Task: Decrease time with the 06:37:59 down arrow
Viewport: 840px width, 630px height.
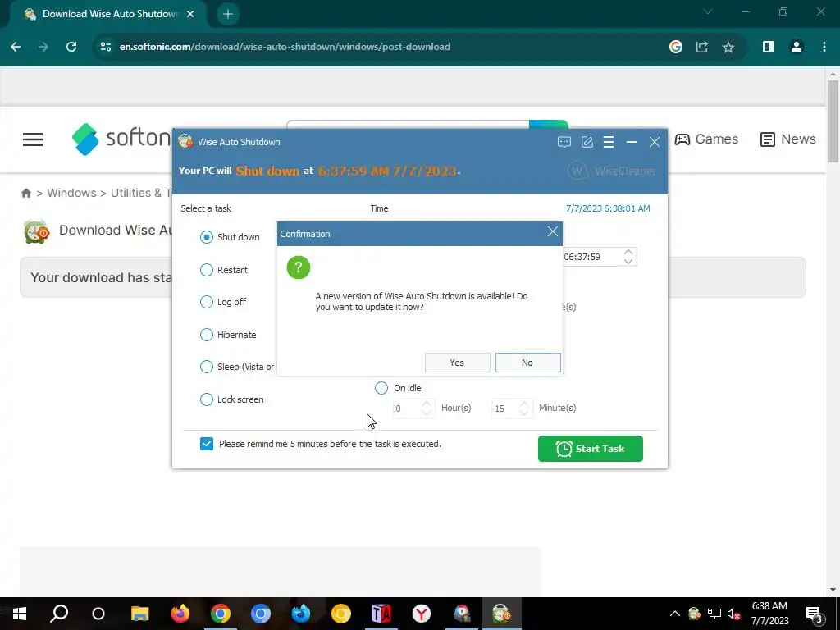Action: (628, 262)
